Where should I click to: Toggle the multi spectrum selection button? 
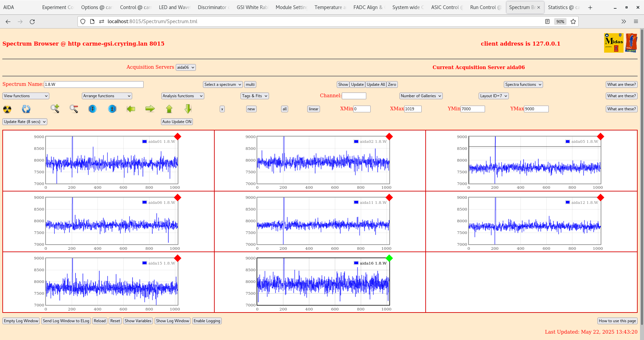tap(250, 84)
